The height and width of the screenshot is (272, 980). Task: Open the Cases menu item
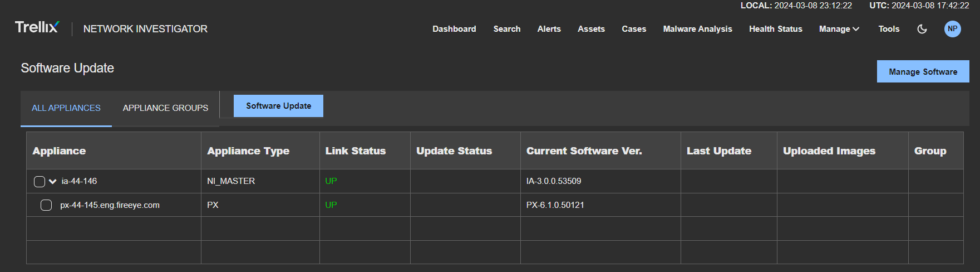pyautogui.click(x=634, y=29)
